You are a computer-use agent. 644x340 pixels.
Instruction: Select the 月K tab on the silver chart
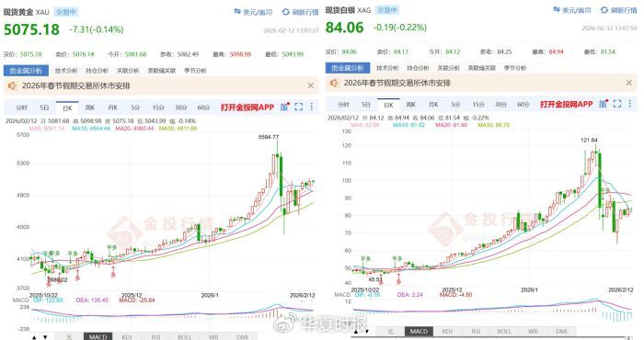click(x=433, y=105)
